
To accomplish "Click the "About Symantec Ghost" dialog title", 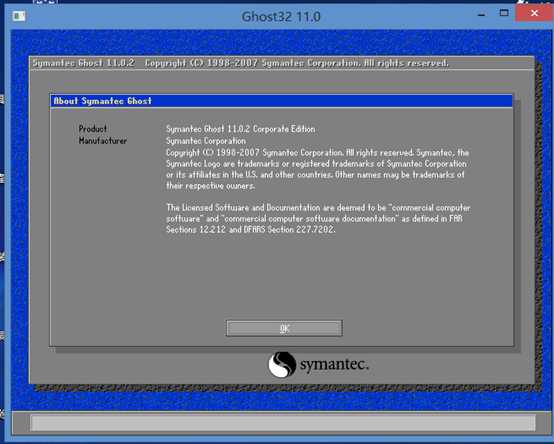I will [x=102, y=101].
